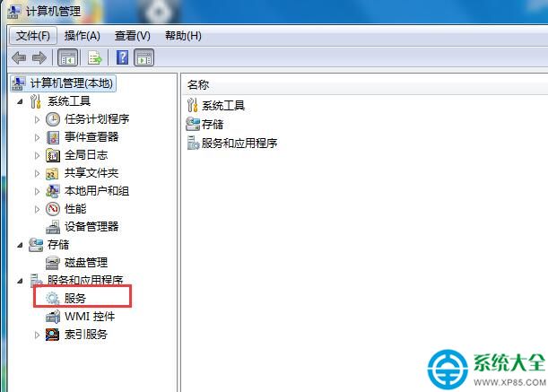Open the 操作(A) menu

pos(83,36)
